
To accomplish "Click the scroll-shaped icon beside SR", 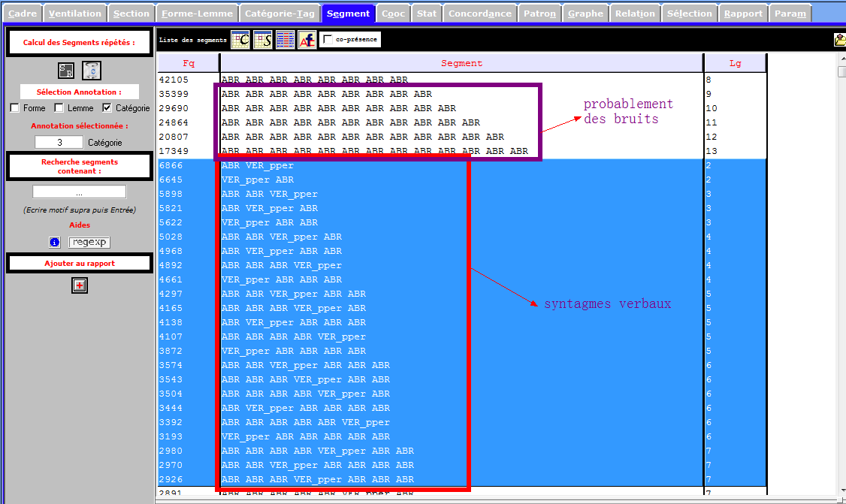I will point(91,71).
